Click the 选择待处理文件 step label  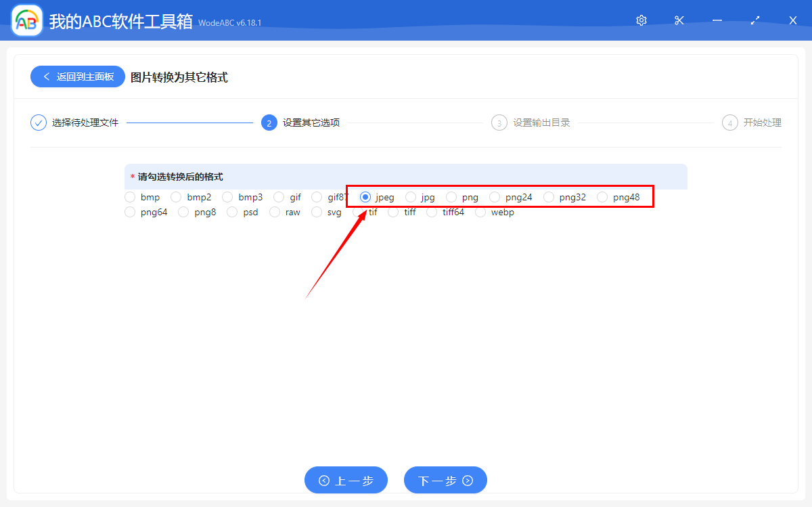coord(85,123)
